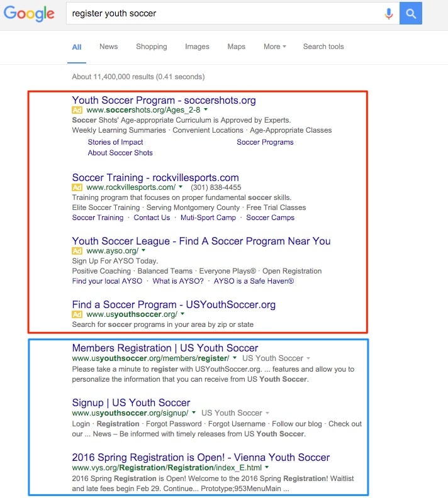This screenshot has height=498, width=448.
Task: Go to the Images tab
Action: click(197, 47)
